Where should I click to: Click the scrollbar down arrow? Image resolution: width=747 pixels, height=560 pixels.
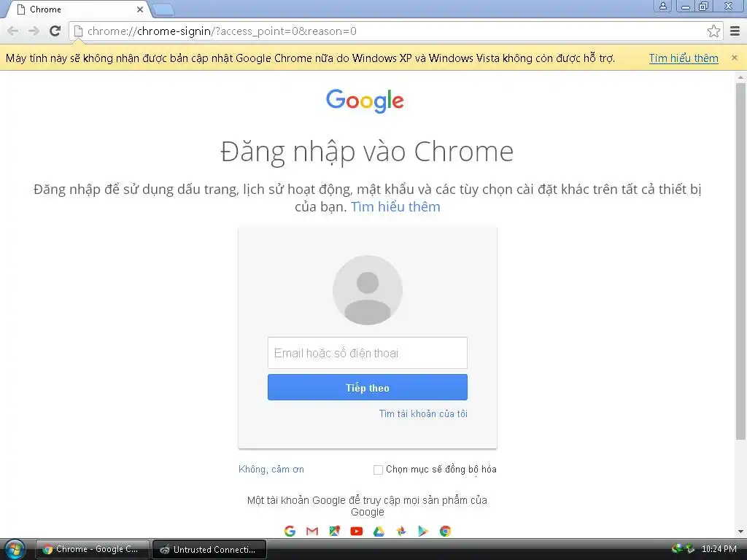pyautogui.click(x=740, y=532)
